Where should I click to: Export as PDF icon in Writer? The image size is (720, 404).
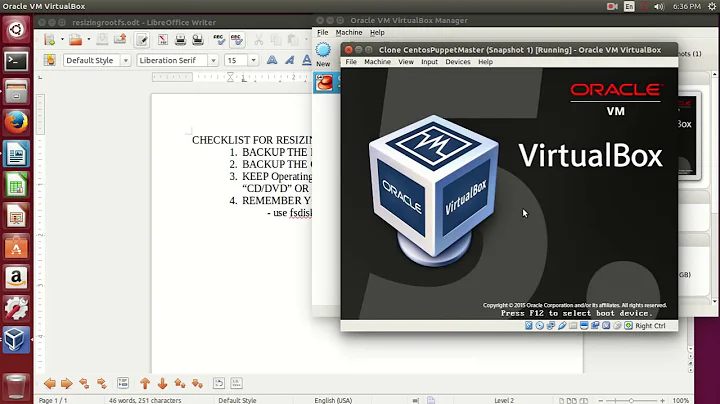click(163, 40)
